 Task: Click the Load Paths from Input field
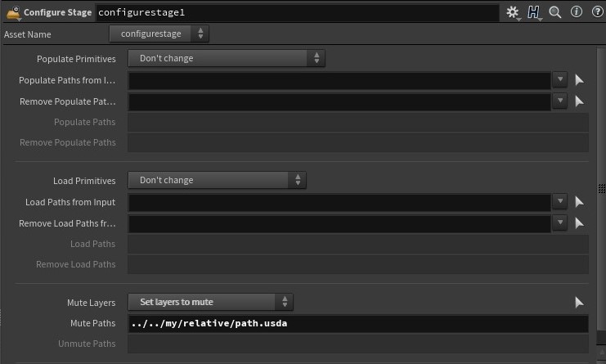click(339, 202)
